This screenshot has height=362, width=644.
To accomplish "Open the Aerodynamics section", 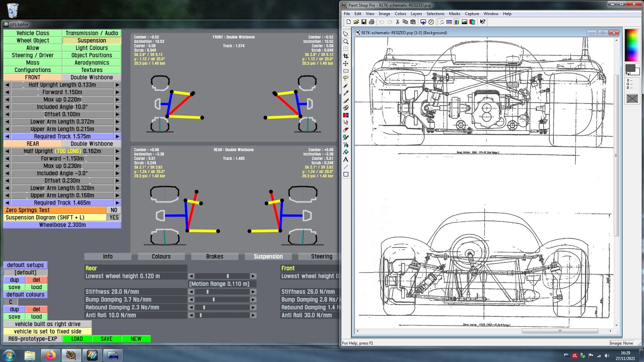I will click(92, 63).
